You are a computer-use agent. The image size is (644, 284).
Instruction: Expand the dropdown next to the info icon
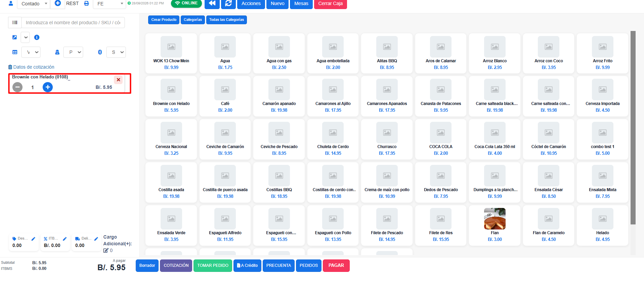pos(26,37)
